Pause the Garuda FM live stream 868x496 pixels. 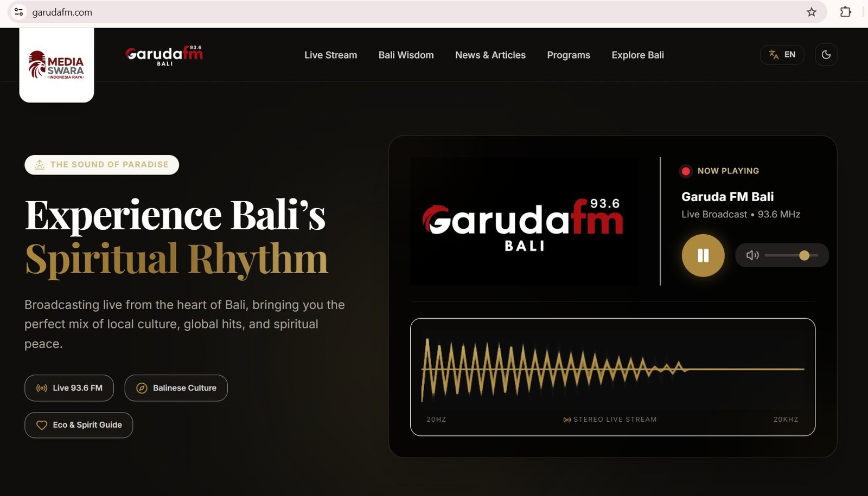[703, 255]
